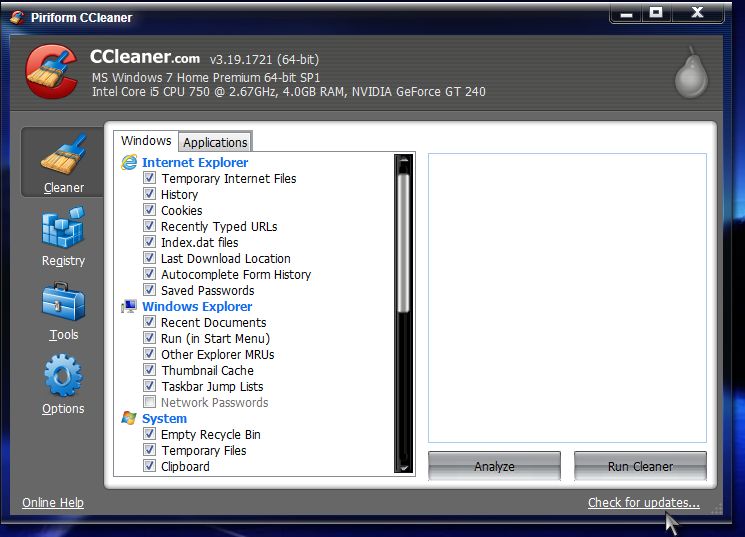The width and height of the screenshot is (745, 537).
Task: Click the scrollbar down arrow
Action: coord(403,467)
